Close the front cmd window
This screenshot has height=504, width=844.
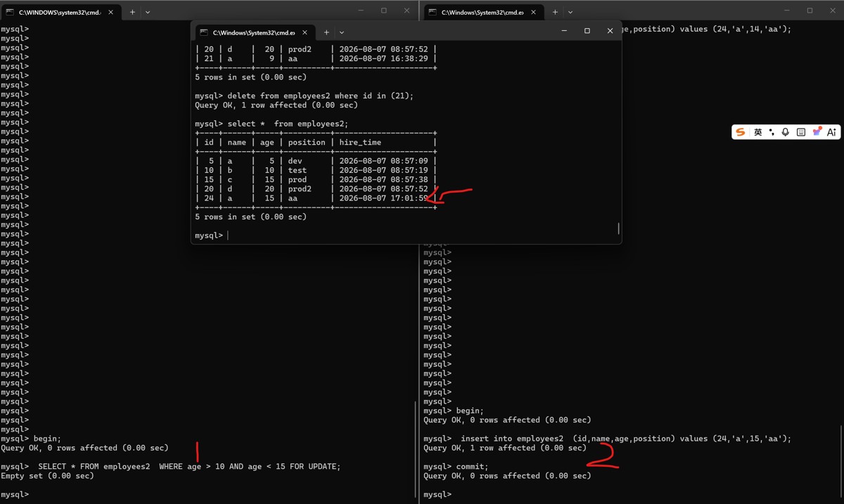pos(610,31)
